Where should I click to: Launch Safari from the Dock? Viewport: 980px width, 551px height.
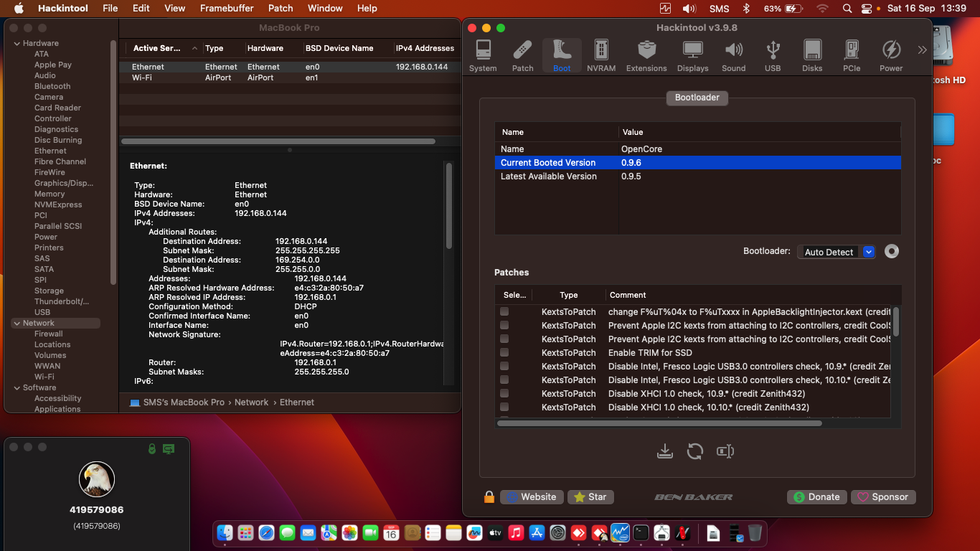pos(266,533)
